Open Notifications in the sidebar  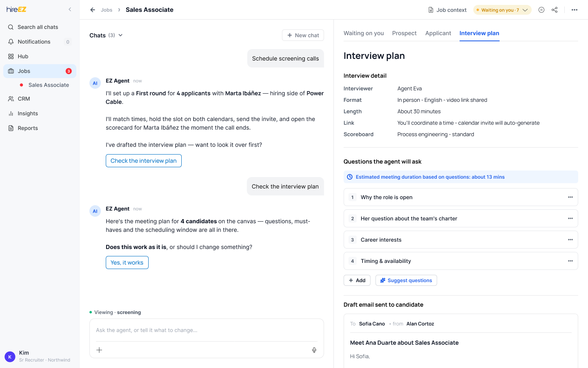pyautogui.click(x=40, y=42)
